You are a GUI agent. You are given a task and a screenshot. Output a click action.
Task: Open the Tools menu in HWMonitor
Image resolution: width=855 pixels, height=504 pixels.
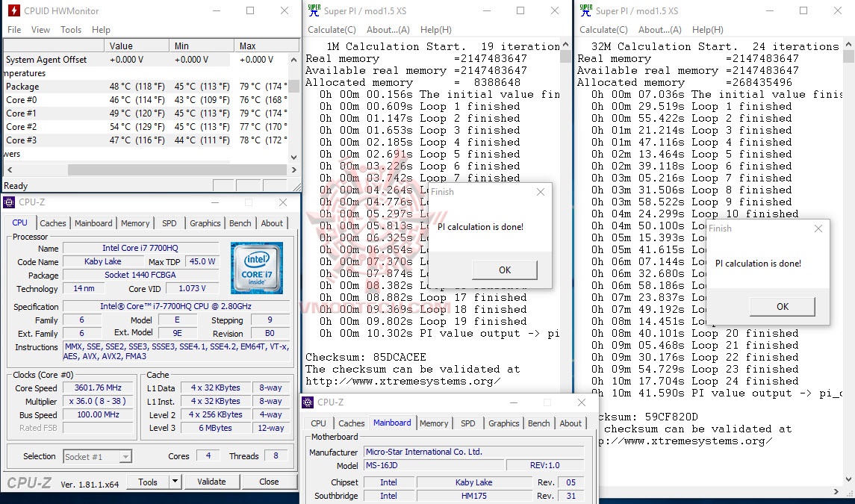[71, 29]
